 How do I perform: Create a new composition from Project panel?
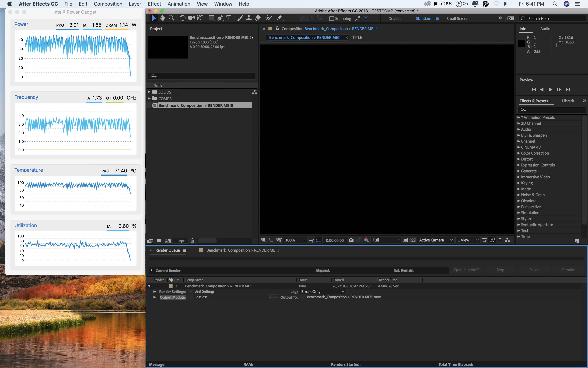pos(168,241)
